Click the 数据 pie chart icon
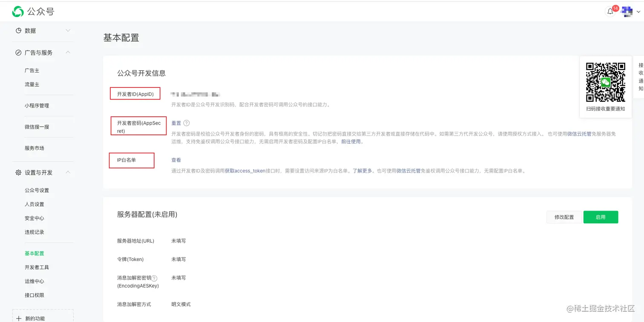The width and height of the screenshot is (644, 322). [18, 31]
